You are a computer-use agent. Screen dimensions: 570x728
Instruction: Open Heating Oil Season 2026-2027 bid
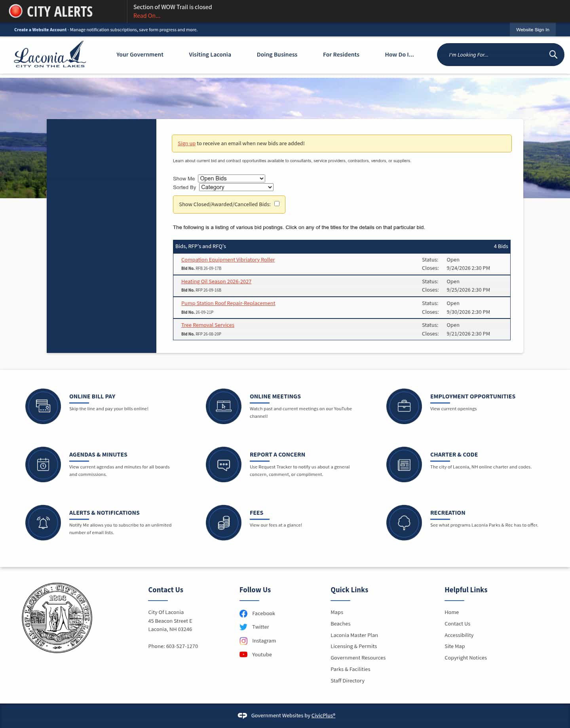click(x=216, y=282)
